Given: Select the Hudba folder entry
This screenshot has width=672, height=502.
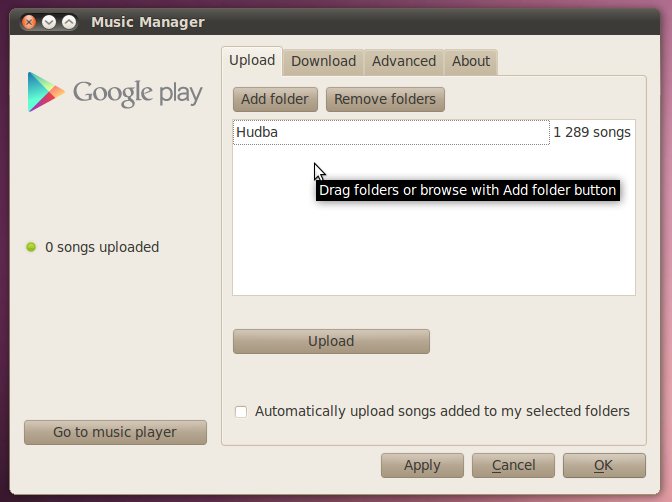Looking at the screenshot, I should click(x=390, y=132).
